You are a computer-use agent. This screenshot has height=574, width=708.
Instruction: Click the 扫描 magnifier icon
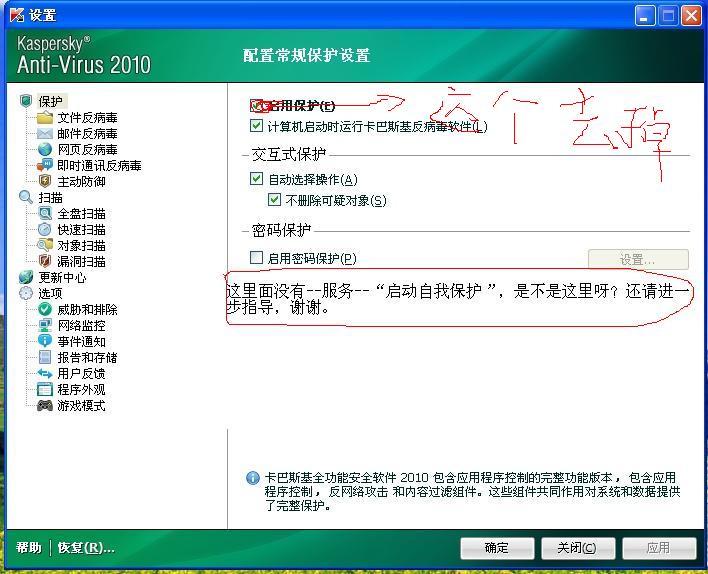coord(26,197)
